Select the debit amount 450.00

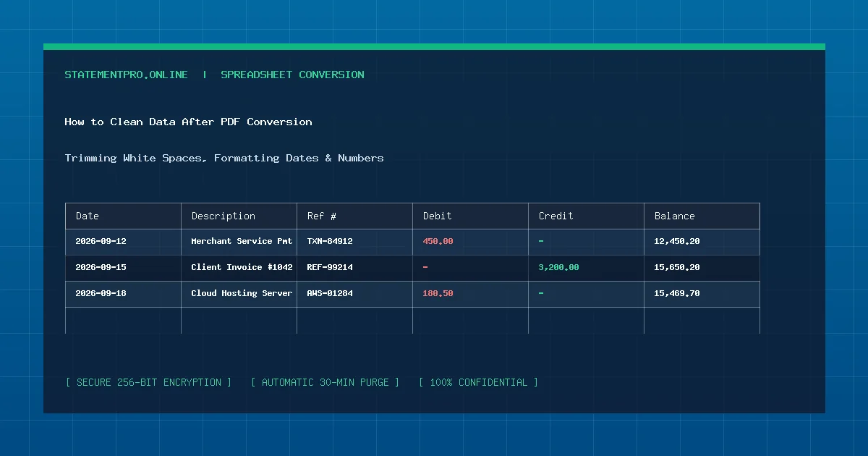(x=438, y=241)
